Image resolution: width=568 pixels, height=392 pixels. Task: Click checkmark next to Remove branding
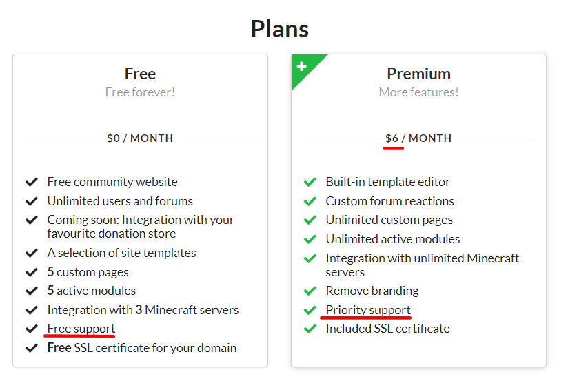[310, 291]
